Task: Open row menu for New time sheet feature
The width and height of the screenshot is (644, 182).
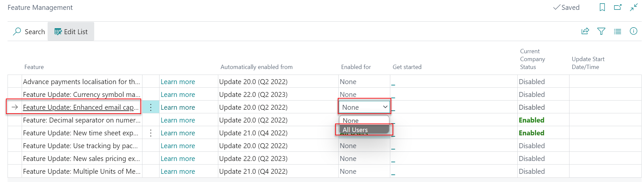Action: (151, 133)
